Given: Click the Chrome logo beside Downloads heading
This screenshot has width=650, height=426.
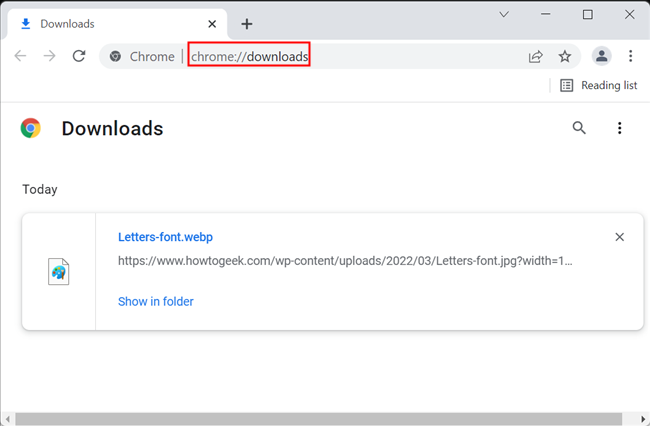Looking at the screenshot, I should (31, 128).
